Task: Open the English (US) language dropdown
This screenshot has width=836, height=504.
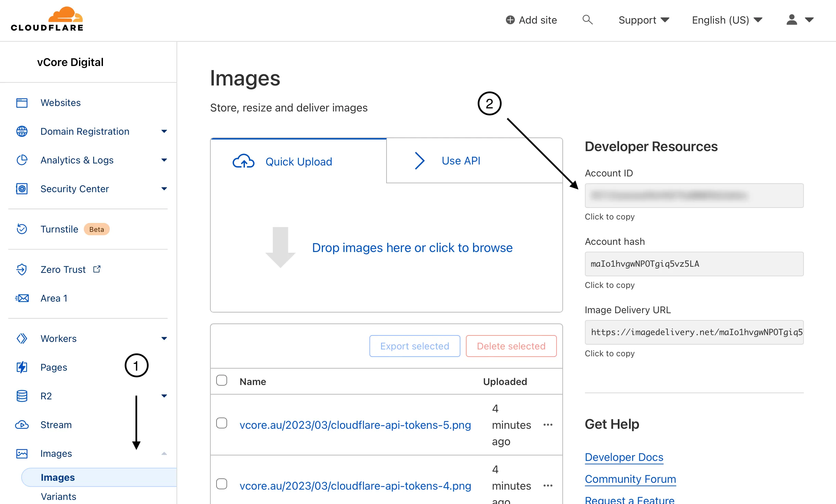Action: click(x=727, y=20)
